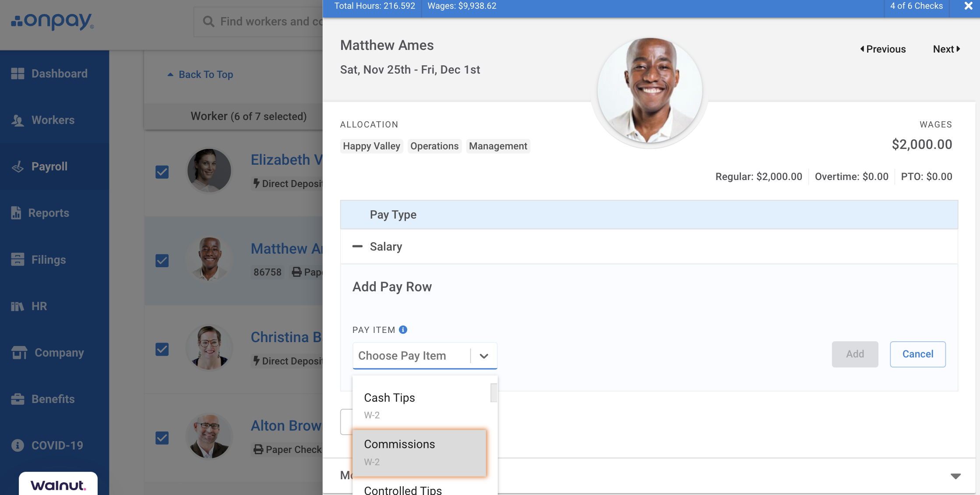
Task: Click Matthew's worker ID 86758
Action: click(268, 272)
